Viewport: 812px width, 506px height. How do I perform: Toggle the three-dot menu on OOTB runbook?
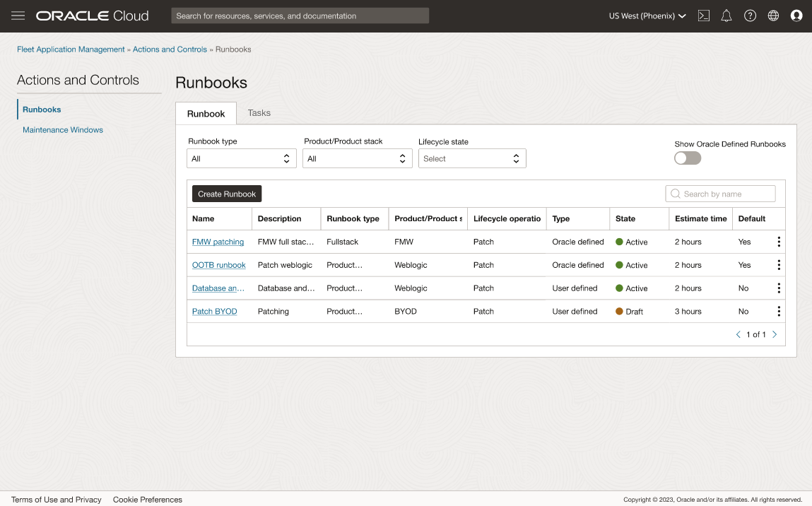point(778,265)
